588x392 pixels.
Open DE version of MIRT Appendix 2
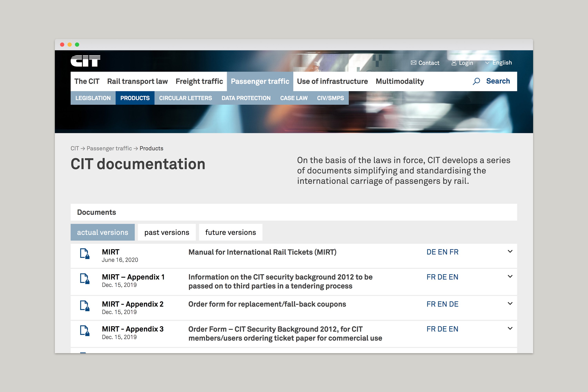click(454, 304)
